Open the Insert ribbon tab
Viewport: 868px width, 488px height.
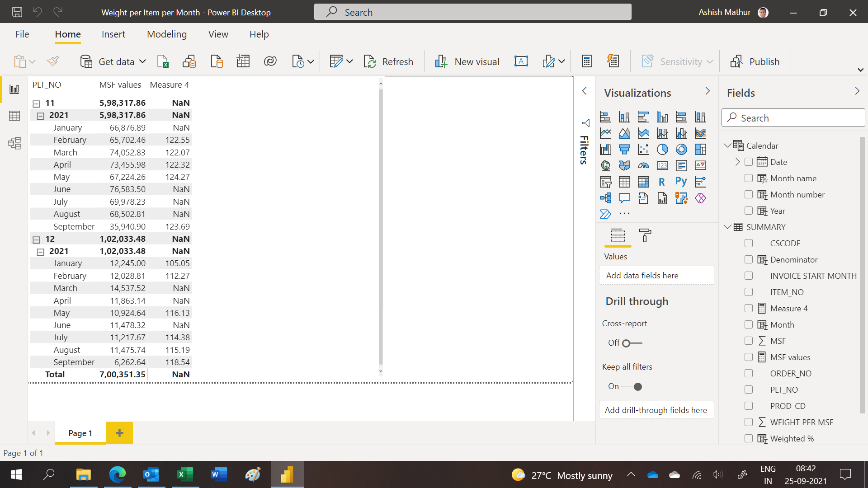113,34
